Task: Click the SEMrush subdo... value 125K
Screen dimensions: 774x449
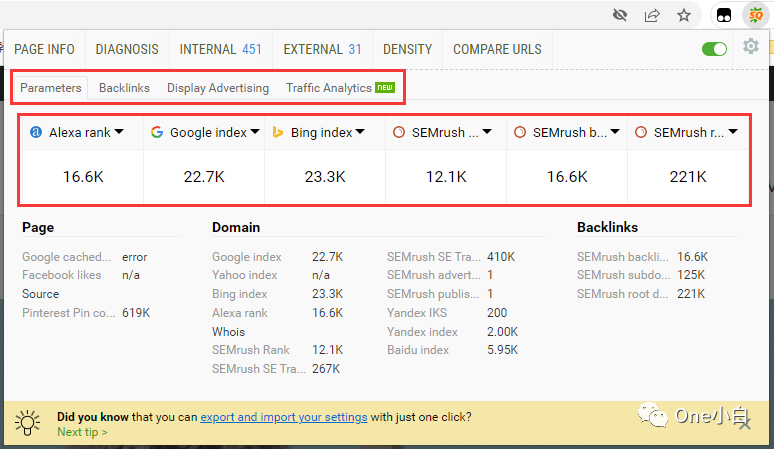Action: pos(691,275)
